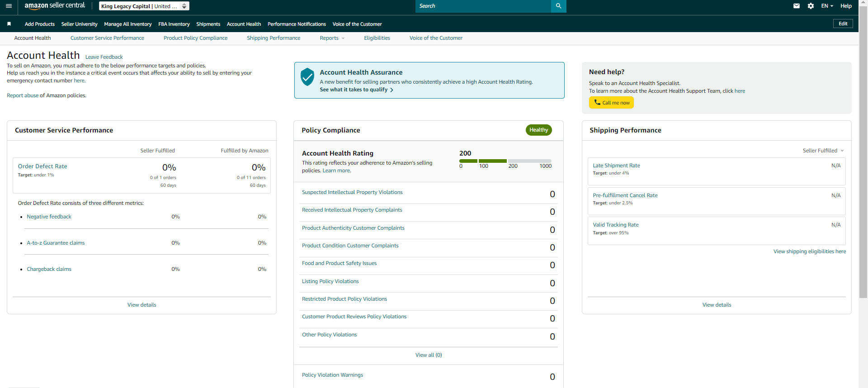The width and height of the screenshot is (868, 388).
Task: Click the Amazon Seller Central logo
Action: [x=55, y=6]
